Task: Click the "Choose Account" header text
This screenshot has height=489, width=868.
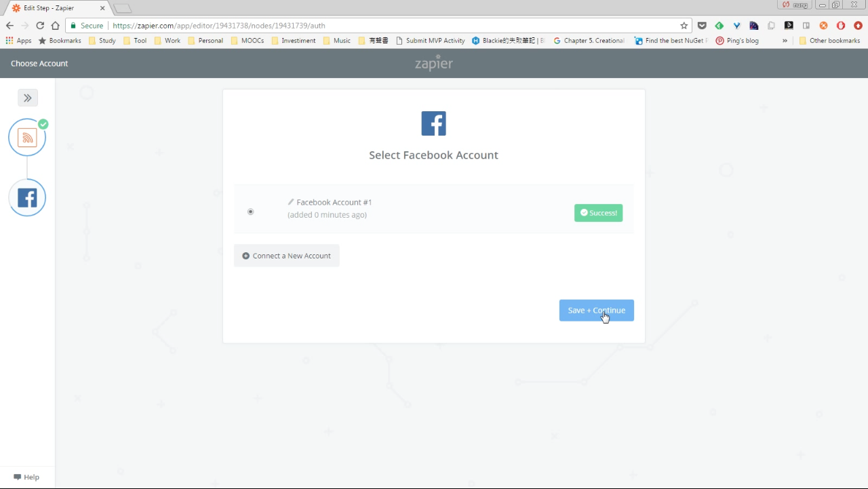Action: pyautogui.click(x=39, y=64)
